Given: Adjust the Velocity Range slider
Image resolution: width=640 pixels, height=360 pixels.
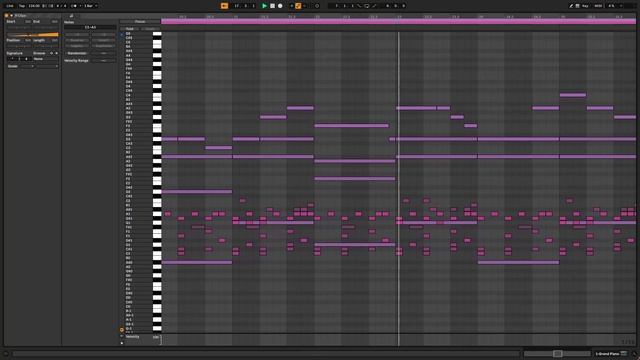Looking at the screenshot, I should [104, 60].
